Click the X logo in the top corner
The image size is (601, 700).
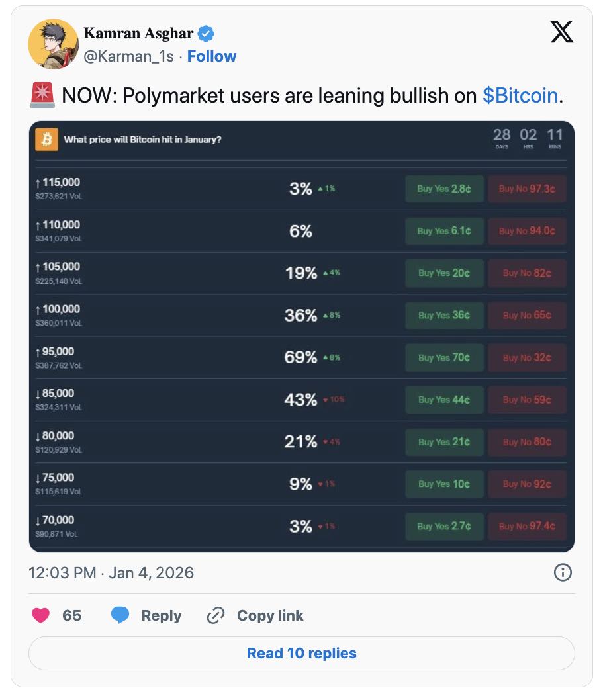tap(561, 31)
